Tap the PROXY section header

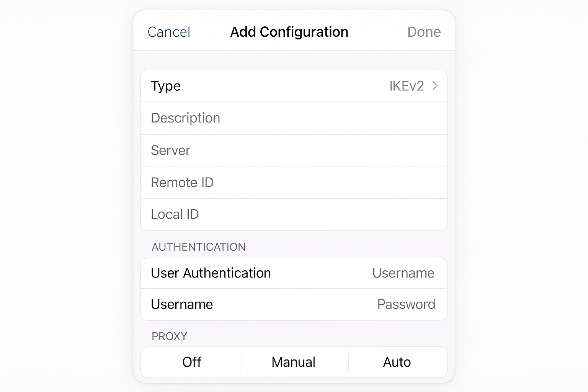click(x=169, y=336)
